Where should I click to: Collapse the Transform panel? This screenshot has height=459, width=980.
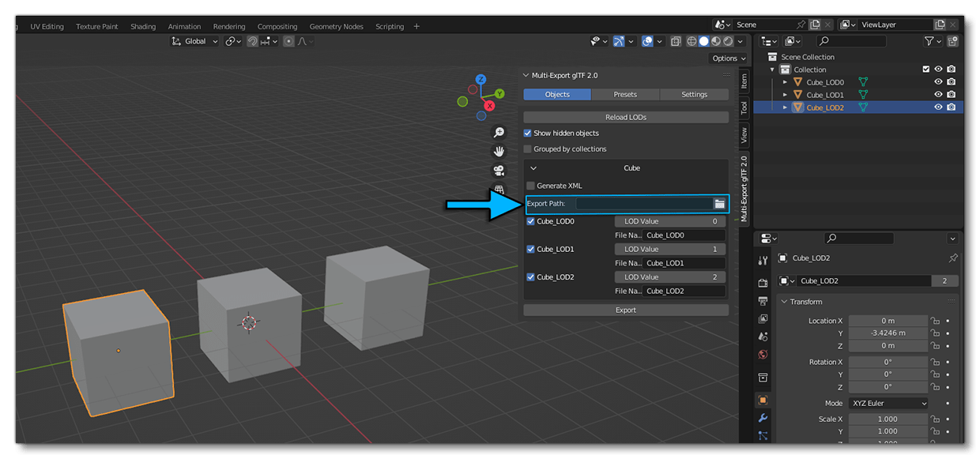[784, 302]
